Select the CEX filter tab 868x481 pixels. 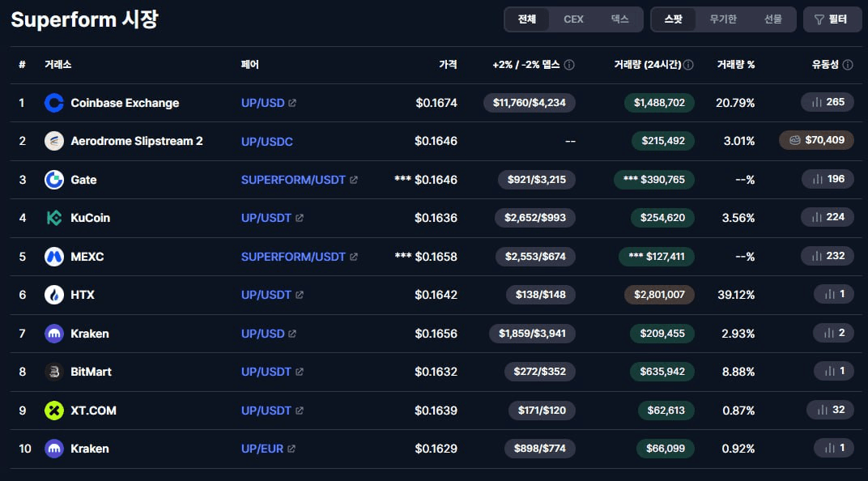coord(573,19)
